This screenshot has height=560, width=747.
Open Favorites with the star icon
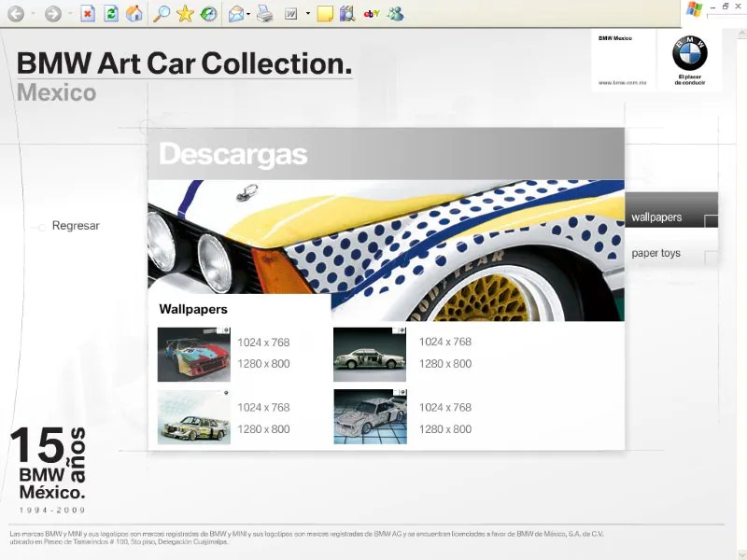point(185,14)
